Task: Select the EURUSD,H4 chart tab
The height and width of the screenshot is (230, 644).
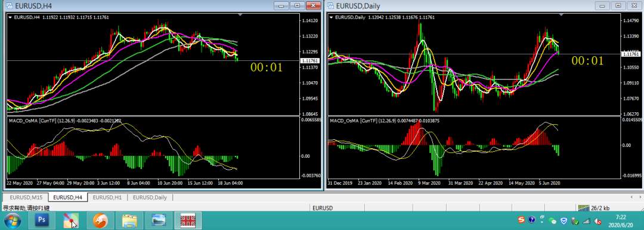Action: tap(68, 198)
